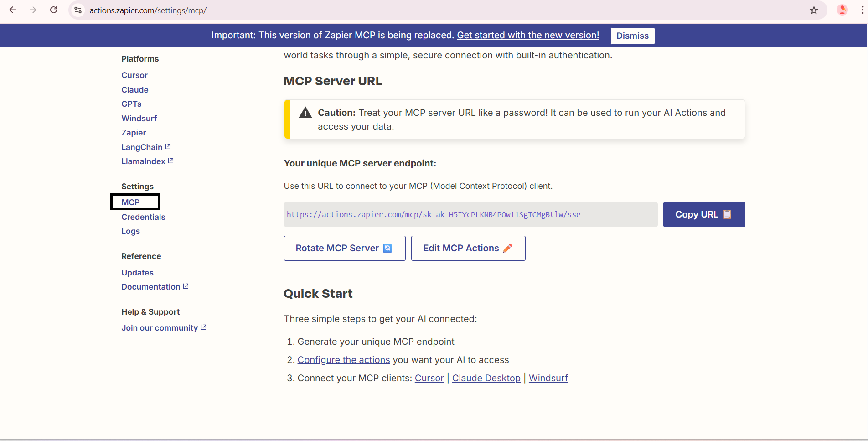Go to the Logs settings page
Viewport: 868px width, 441px height.
coord(130,231)
